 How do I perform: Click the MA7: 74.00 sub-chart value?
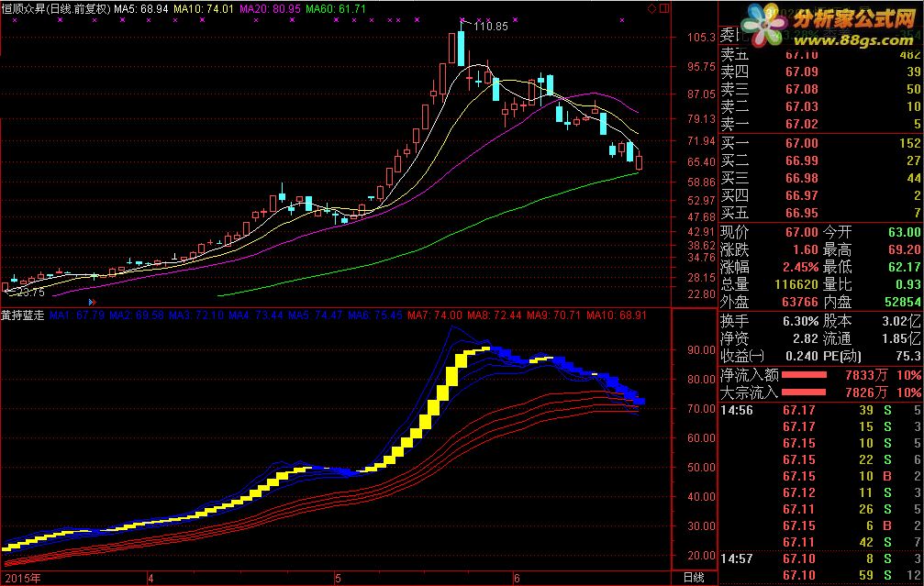coord(435,315)
